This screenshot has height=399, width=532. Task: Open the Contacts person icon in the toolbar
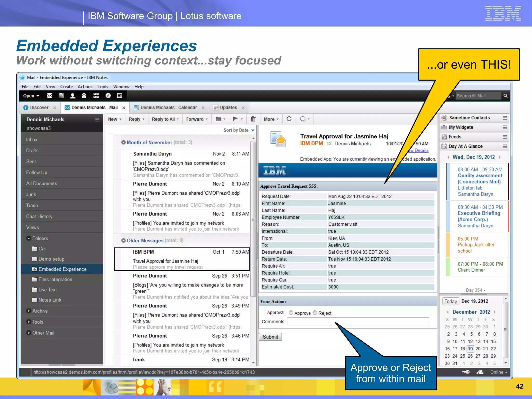pos(73,96)
